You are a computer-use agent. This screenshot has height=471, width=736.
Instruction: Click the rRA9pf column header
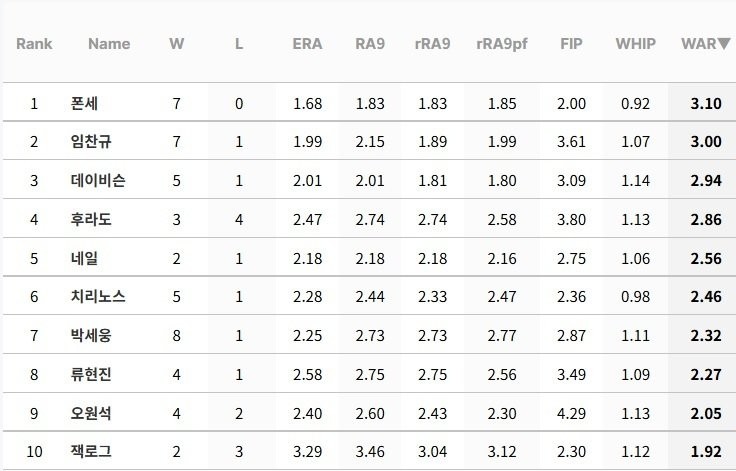(502, 44)
